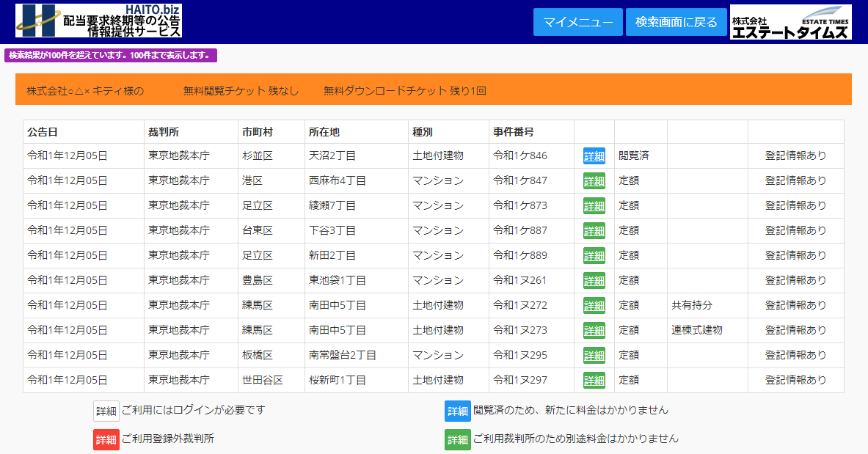This screenshot has width=868, height=454.
Task: Open 詳細 for case 令和1ケ847
Action: point(594,180)
